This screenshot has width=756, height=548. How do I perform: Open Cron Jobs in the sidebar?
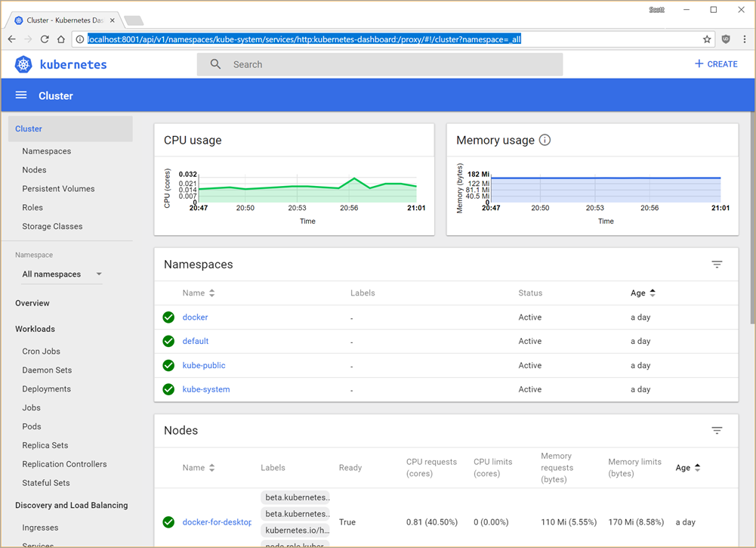point(41,351)
